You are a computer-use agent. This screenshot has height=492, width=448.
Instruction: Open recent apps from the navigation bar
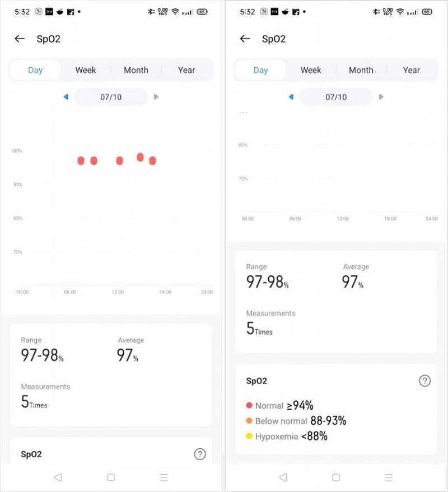coord(164,477)
